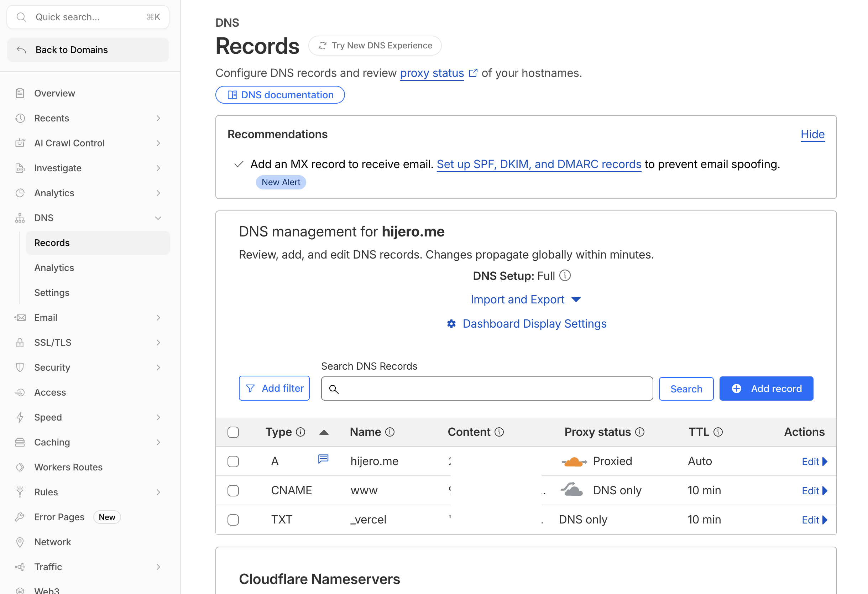The image size is (868, 594).
Task: Click Edit for the _vercel TXT record
Action: click(815, 520)
